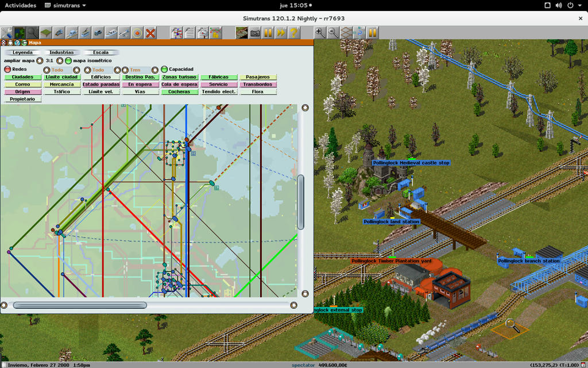The height and width of the screenshot is (368, 588).
Task: Open the lists icon in toolbar
Action: click(189, 33)
